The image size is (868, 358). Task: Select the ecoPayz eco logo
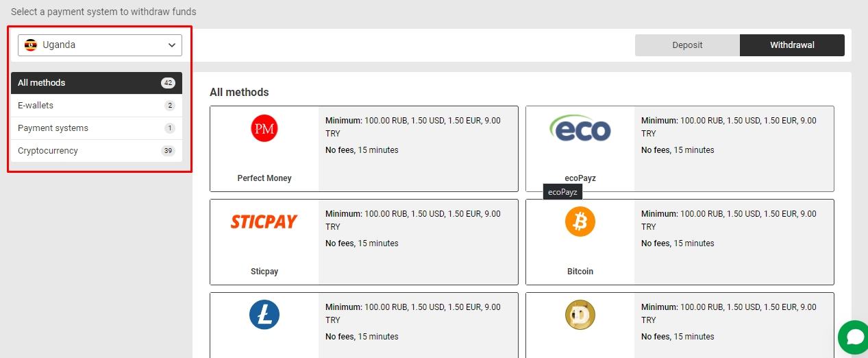coord(580,128)
